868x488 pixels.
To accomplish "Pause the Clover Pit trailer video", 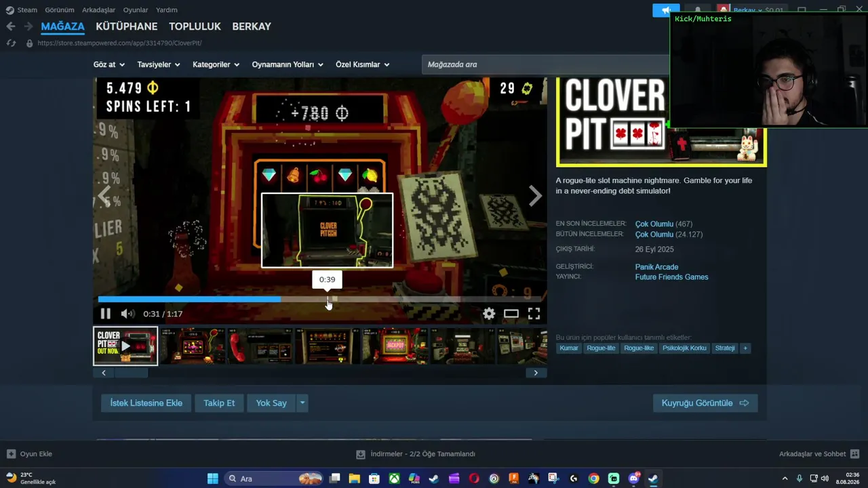I will click(105, 314).
